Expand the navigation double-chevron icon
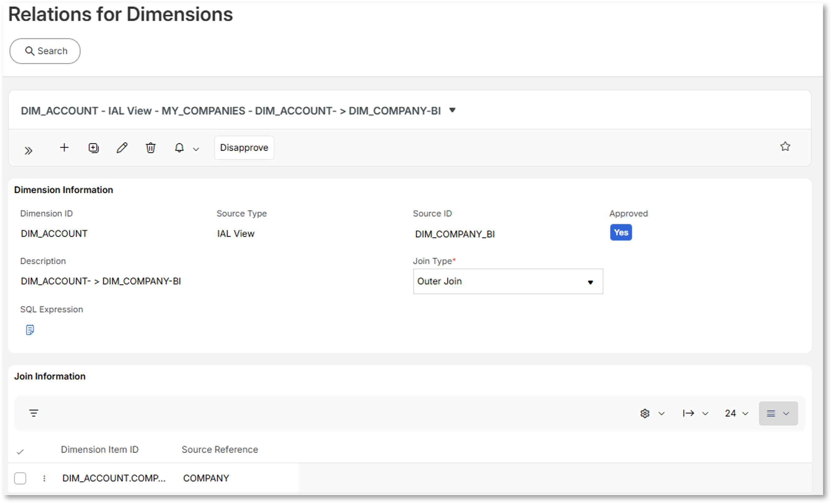 click(28, 150)
